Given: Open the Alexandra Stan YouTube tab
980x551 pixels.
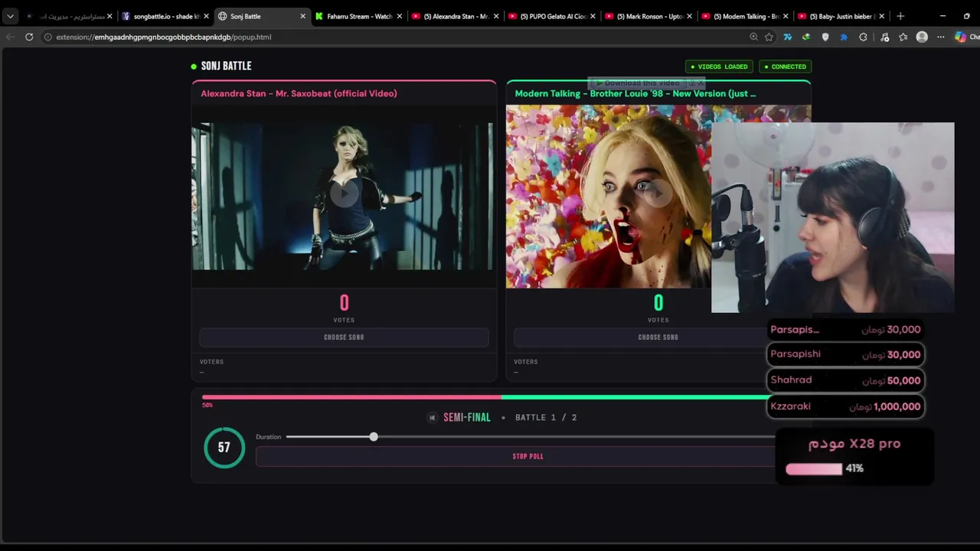Looking at the screenshot, I should [x=455, y=16].
